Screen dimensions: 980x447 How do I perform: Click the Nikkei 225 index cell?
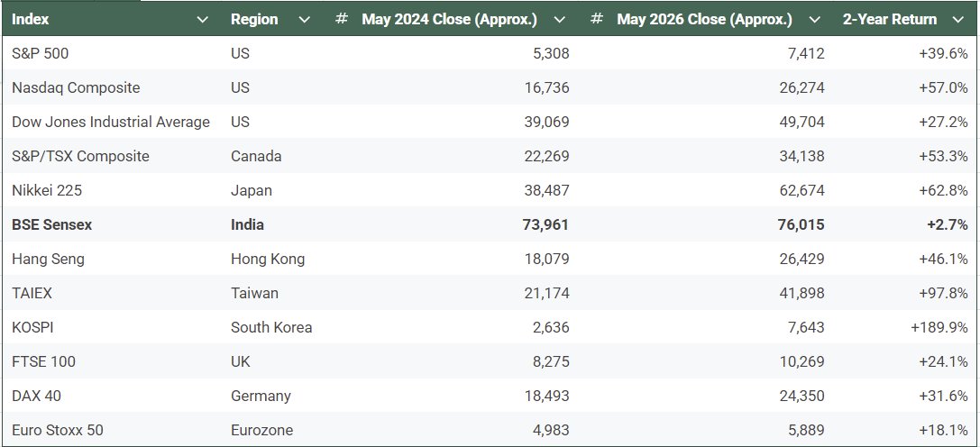tap(47, 190)
